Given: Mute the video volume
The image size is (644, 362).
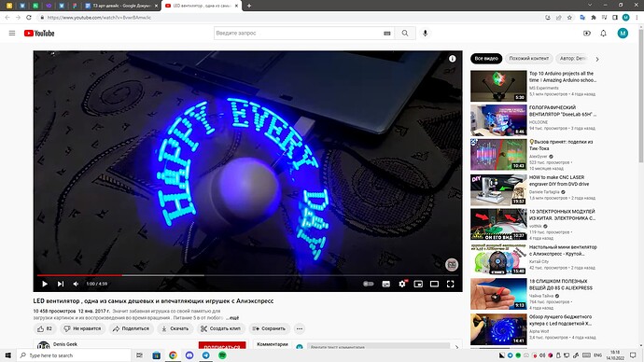Looking at the screenshot, I should pyautogui.click(x=76, y=284).
